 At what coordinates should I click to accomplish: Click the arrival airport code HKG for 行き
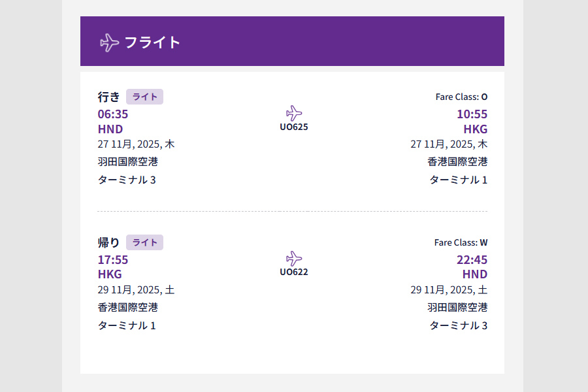(475, 129)
